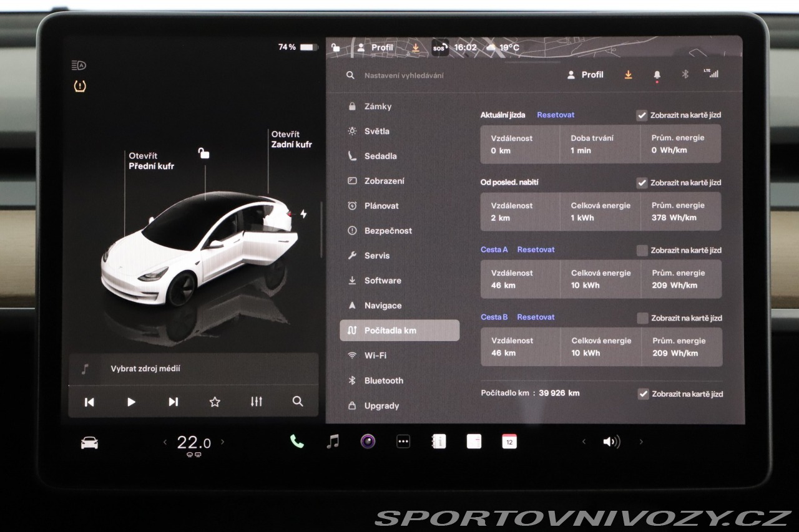Check Zobrazit na kartě jízd for Cesta B
The height and width of the screenshot is (532, 799).
point(642,318)
